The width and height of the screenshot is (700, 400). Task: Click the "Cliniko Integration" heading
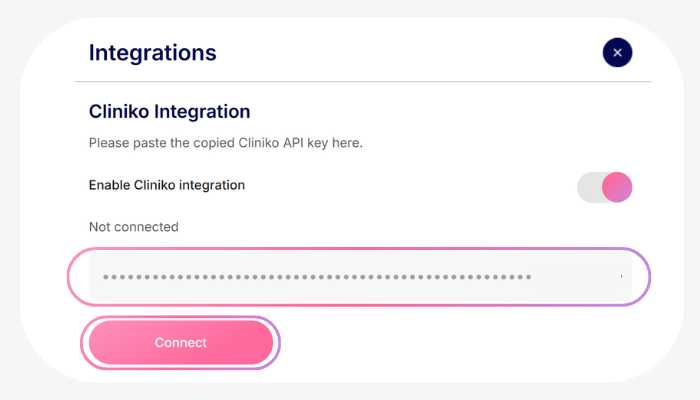169,112
